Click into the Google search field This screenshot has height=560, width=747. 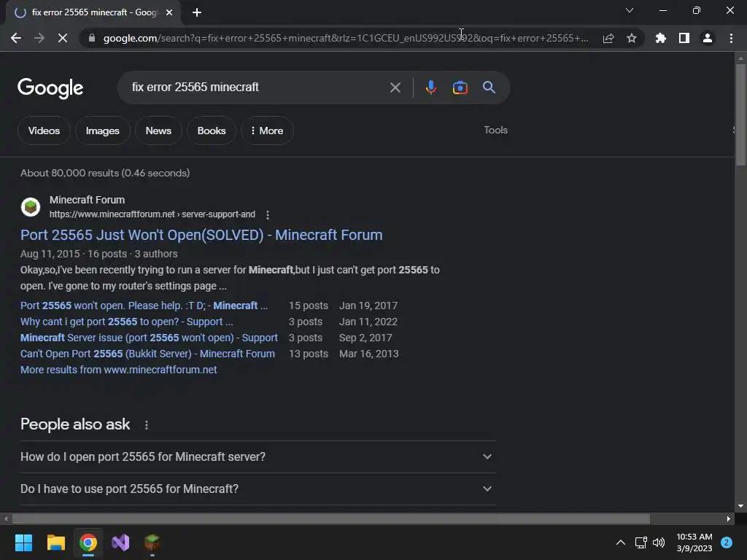point(258,87)
